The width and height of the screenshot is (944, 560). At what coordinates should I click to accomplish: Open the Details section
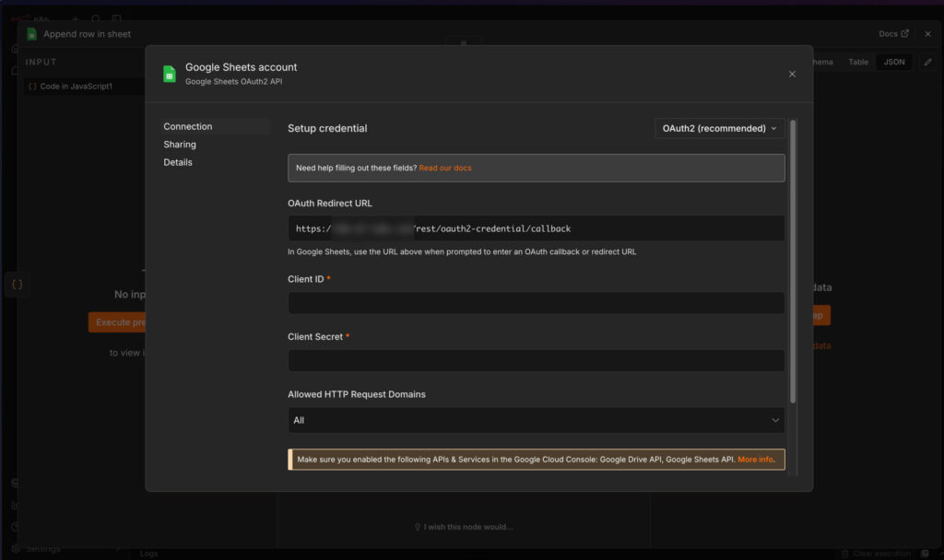pyautogui.click(x=178, y=162)
